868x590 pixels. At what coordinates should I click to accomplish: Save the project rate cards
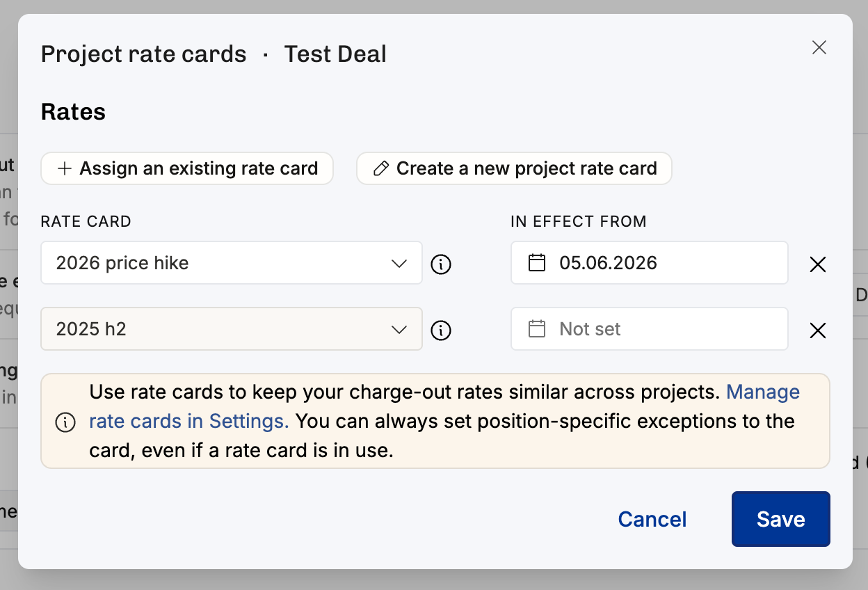click(x=781, y=519)
